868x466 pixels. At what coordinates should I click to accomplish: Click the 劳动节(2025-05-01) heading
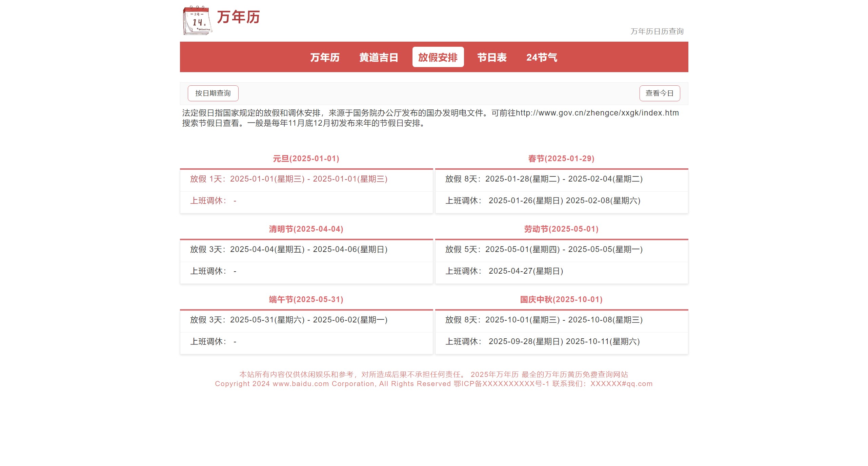(x=561, y=229)
